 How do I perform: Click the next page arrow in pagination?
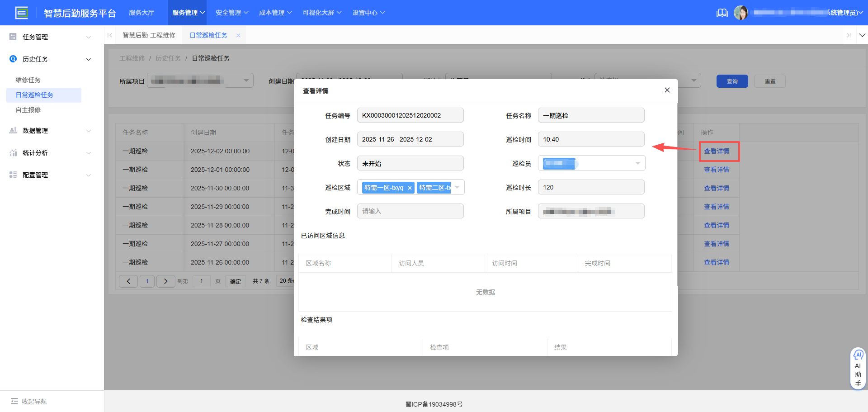(165, 281)
